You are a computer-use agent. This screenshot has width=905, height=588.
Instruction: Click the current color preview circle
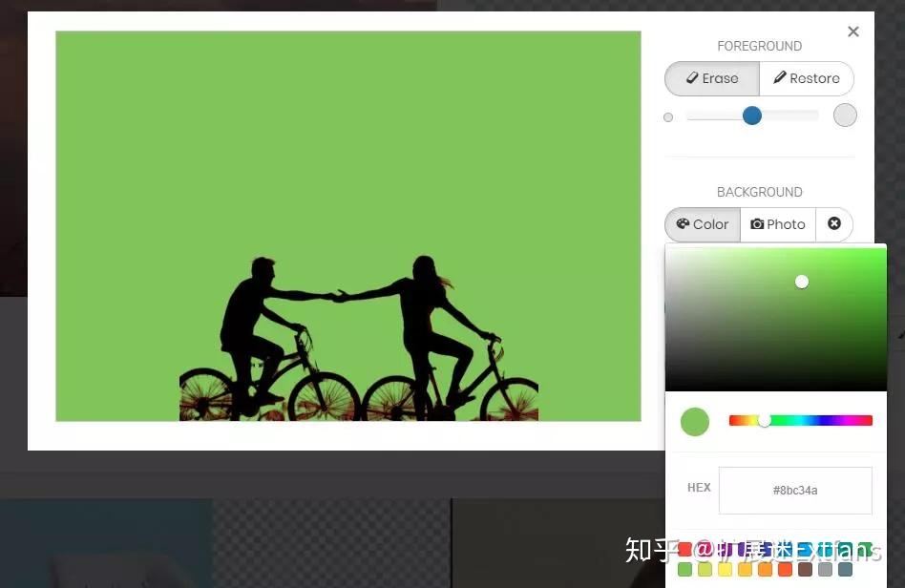(695, 422)
